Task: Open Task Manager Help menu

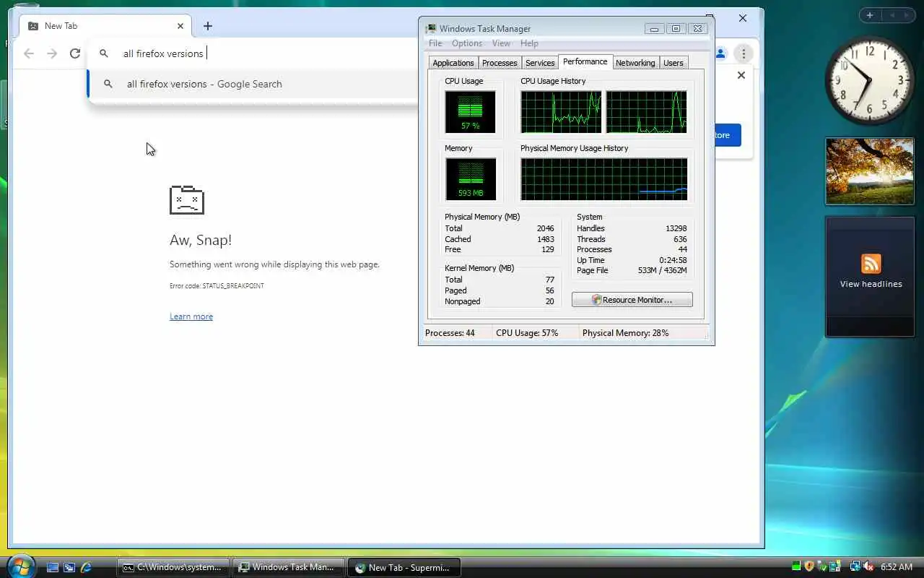Action: 529,43
